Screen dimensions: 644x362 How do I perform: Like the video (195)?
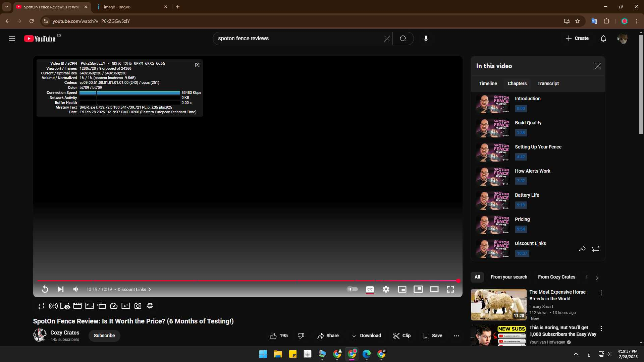tap(279, 336)
